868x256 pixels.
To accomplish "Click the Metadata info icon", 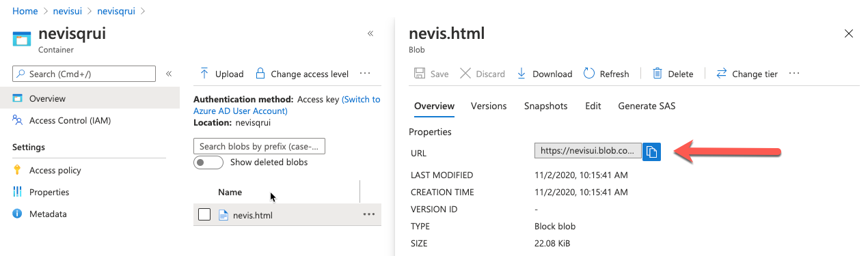I will (x=18, y=214).
